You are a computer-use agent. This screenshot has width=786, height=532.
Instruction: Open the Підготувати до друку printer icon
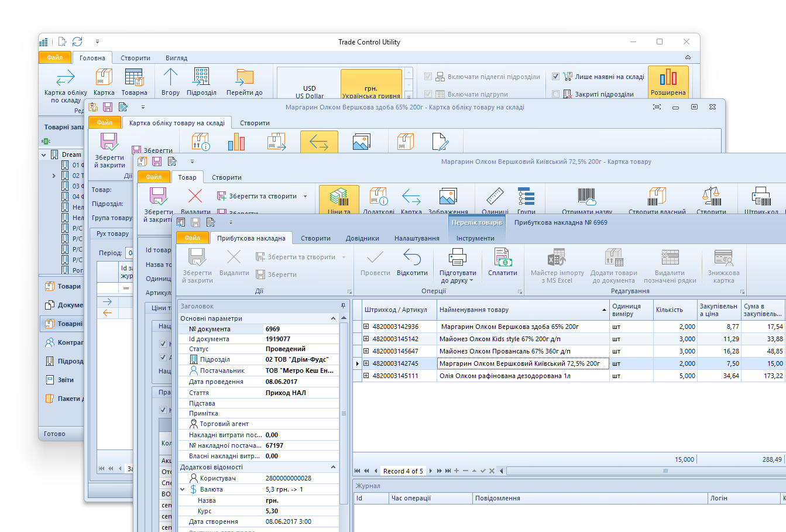(x=457, y=258)
